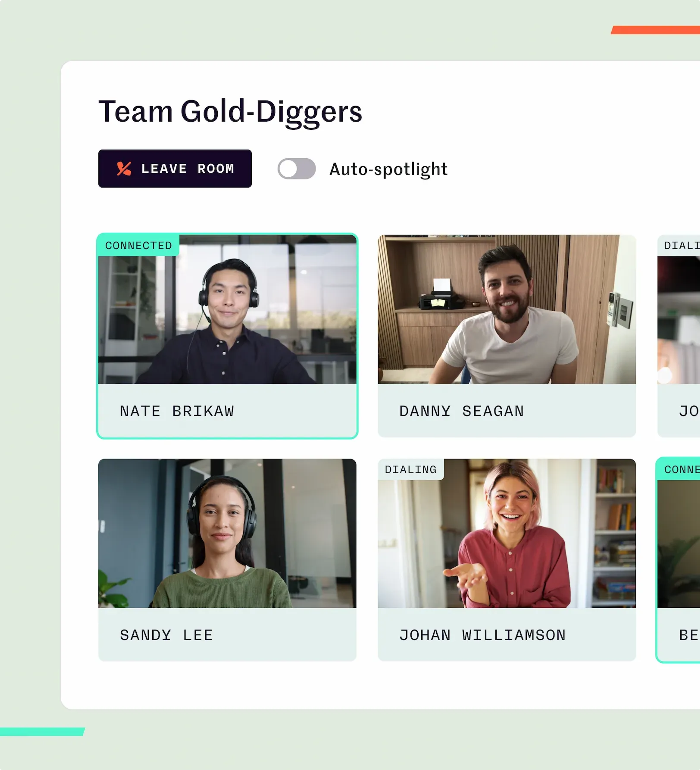This screenshot has width=700, height=770.
Task: Click the partially visible JO name label
Action: pyautogui.click(x=689, y=411)
